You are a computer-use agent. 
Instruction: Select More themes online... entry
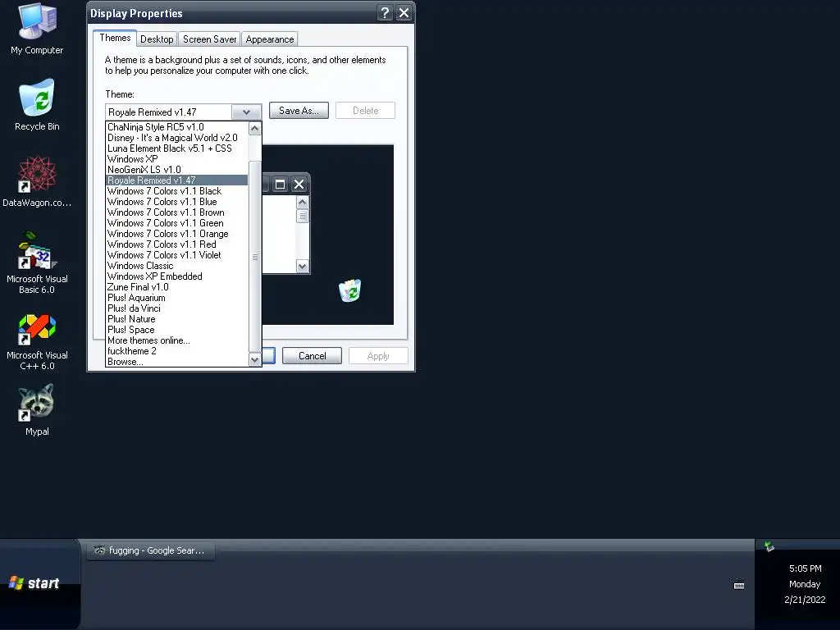(177, 340)
